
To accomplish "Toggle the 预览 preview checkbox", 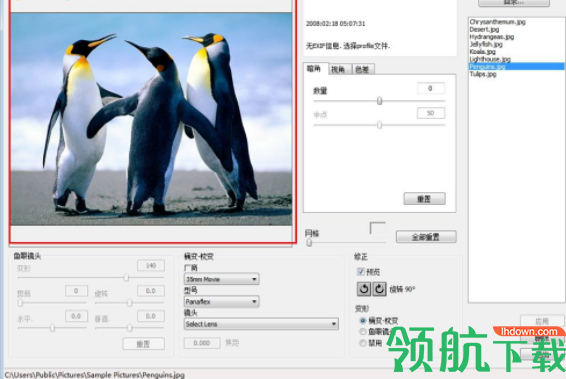I will (360, 271).
